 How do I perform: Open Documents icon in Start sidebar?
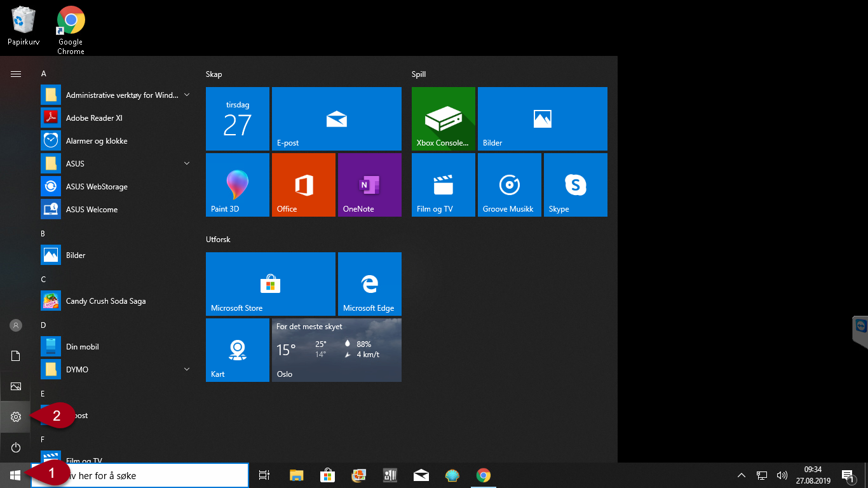[x=16, y=356]
